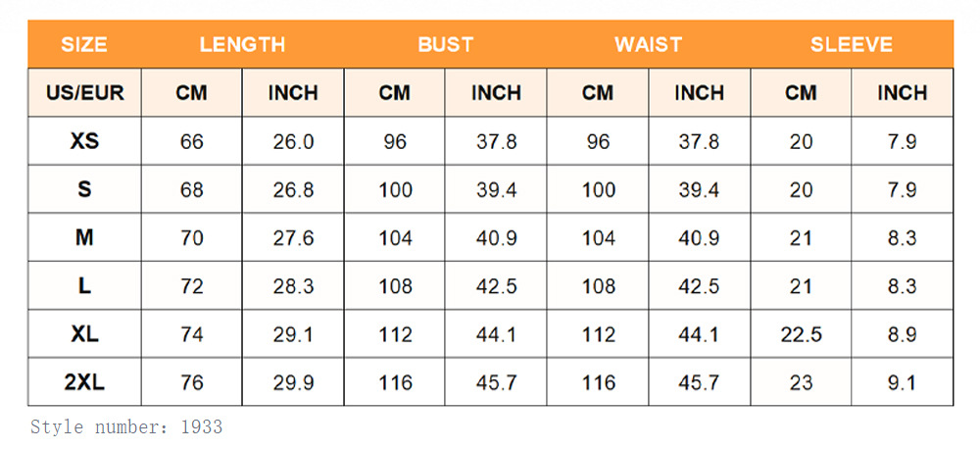Screen dimensions: 980x449
Task: Click the 9.1 sleeve inch value
Action: (x=902, y=382)
